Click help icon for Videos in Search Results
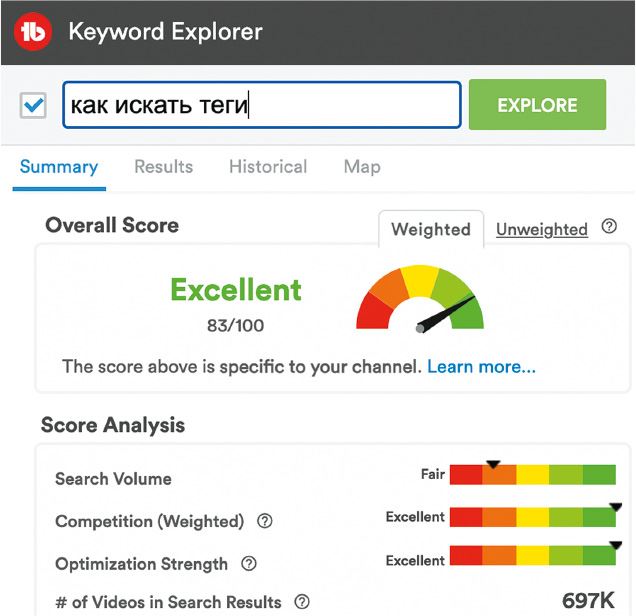Viewport: 636px width, 616px height. coord(301,602)
